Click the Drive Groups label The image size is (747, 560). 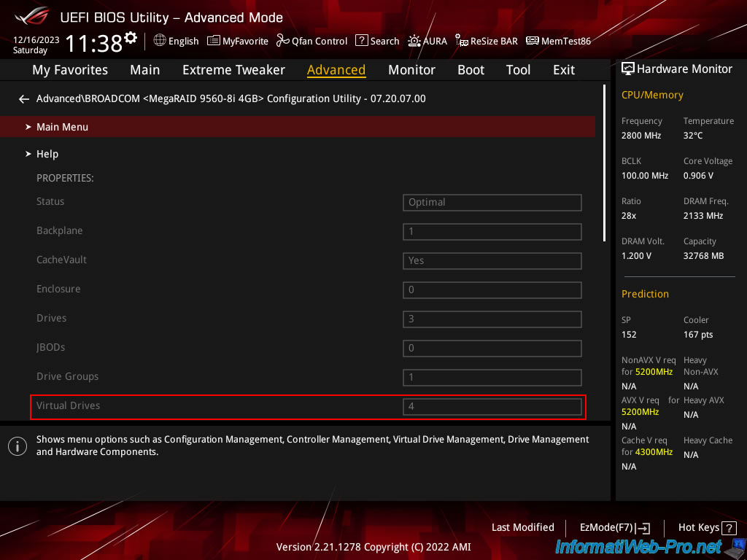[x=68, y=376]
